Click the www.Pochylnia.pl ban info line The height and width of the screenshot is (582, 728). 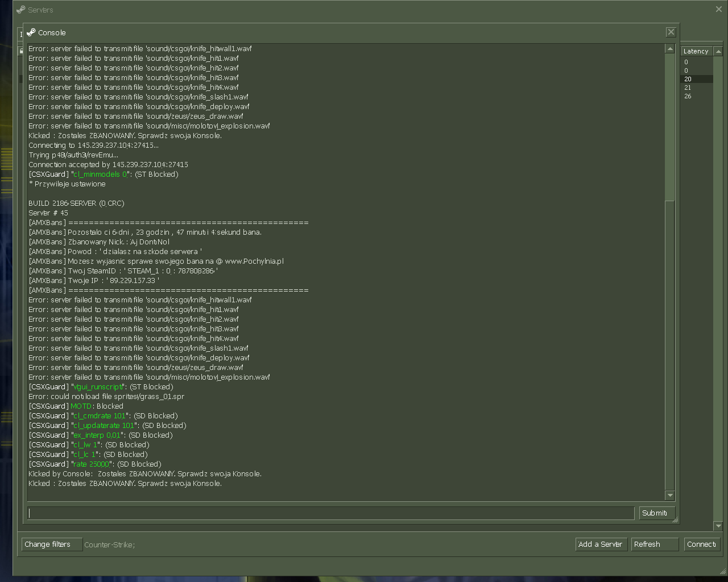pos(156,261)
